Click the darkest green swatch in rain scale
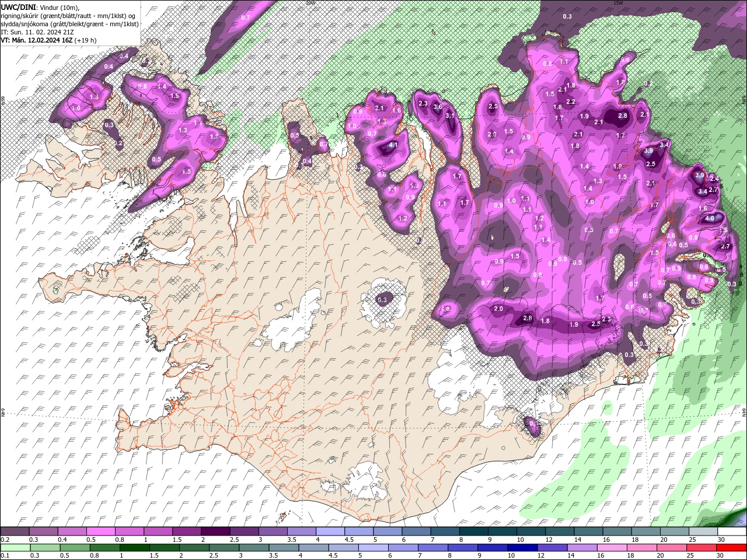The height and width of the screenshot is (560, 747). pos(135,548)
